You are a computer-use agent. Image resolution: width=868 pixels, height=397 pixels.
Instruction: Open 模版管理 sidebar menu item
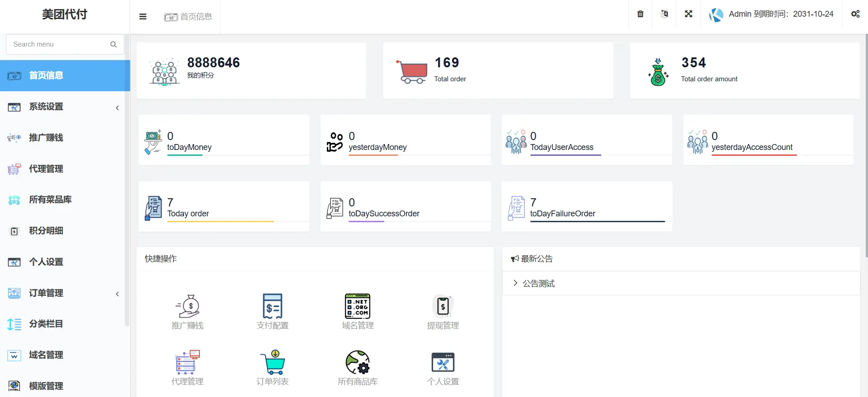pyautogui.click(x=65, y=386)
